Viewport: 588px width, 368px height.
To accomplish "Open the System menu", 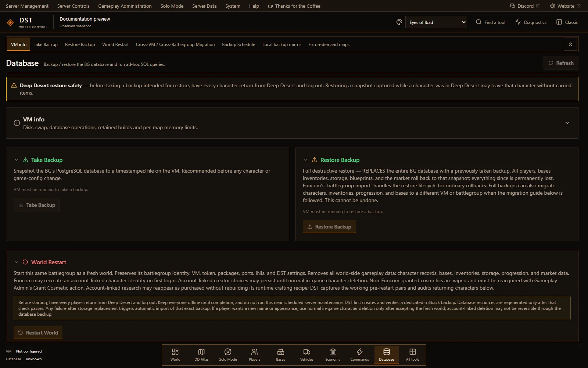I will tap(233, 6).
